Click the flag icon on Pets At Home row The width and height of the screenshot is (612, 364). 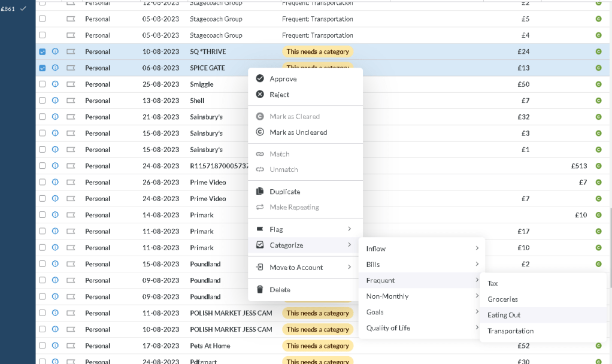pos(71,345)
